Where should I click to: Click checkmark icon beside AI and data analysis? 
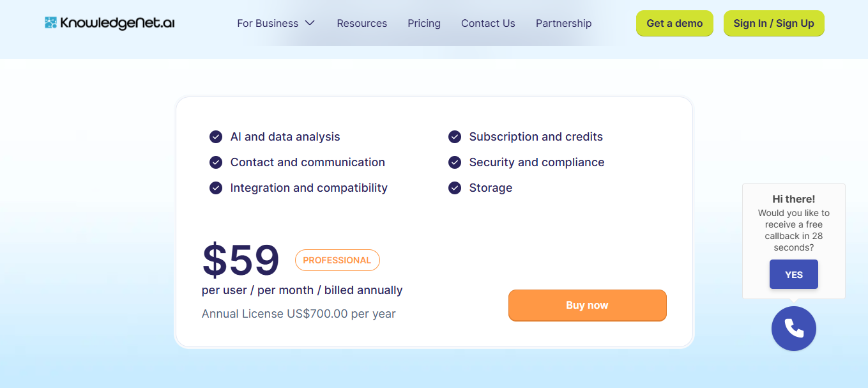216,137
